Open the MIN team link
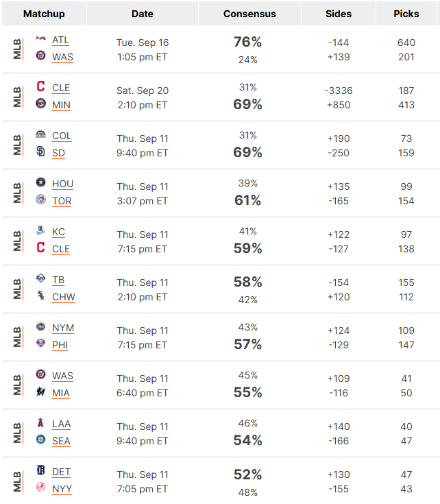Viewport: 440px width, 504px height. point(62,106)
